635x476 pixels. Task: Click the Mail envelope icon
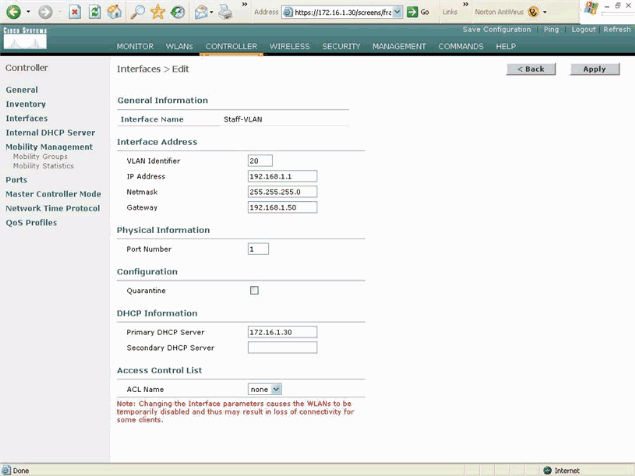click(x=201, y=13)
